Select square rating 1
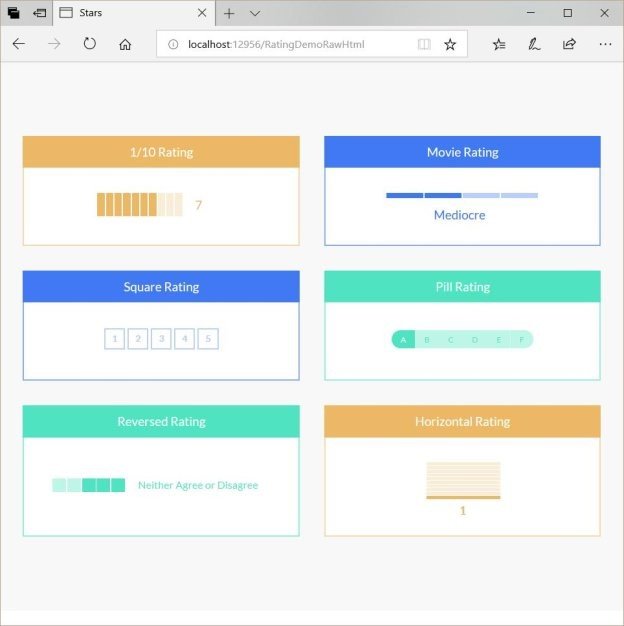Viewport: 624px width, 626px height. click(x=115, y=339)
